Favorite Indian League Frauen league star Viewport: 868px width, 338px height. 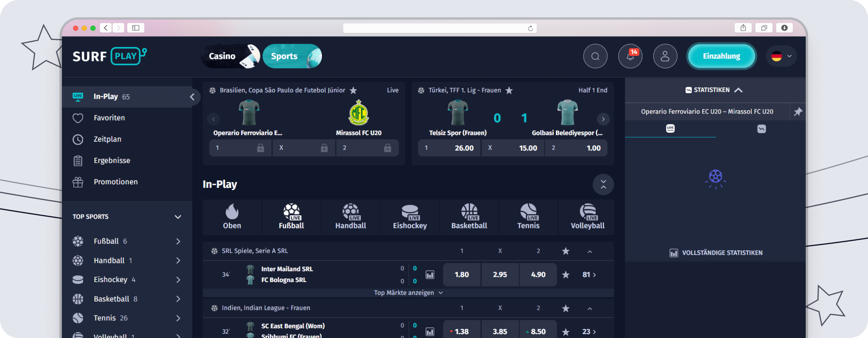coord(566,308)
